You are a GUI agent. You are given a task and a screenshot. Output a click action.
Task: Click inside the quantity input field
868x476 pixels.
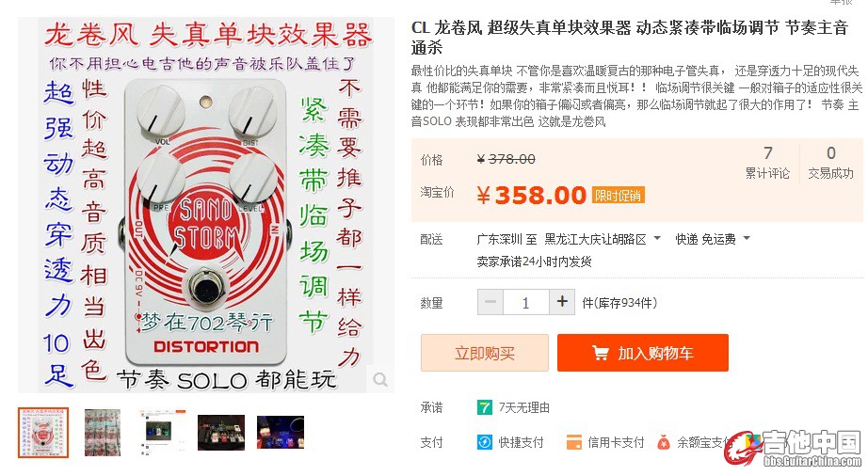(525, 302)
